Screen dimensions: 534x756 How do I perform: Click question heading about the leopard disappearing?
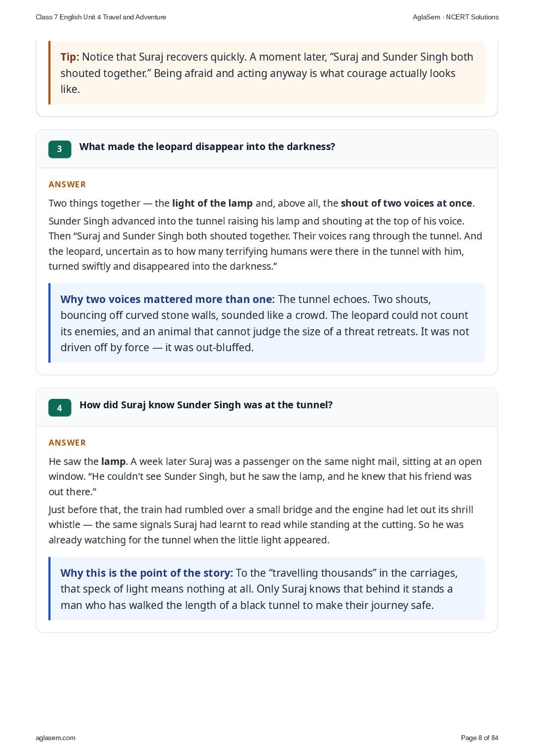tap(207, 147)
